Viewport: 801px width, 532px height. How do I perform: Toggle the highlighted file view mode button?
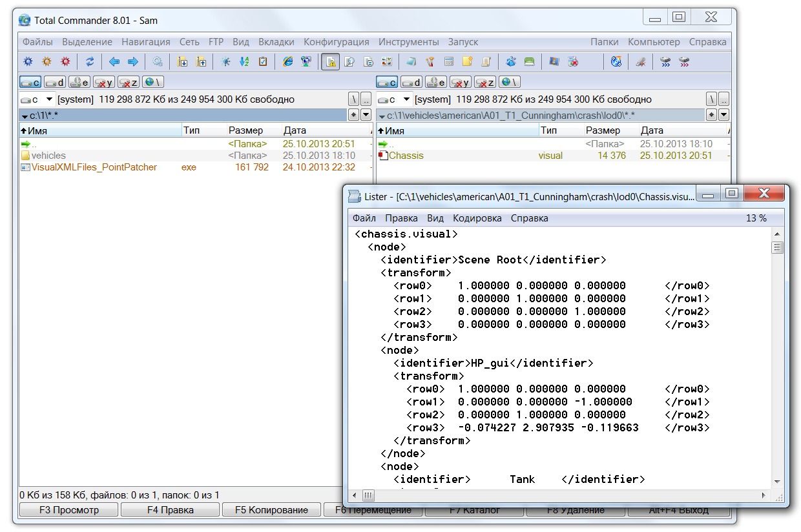click(330, 62)
